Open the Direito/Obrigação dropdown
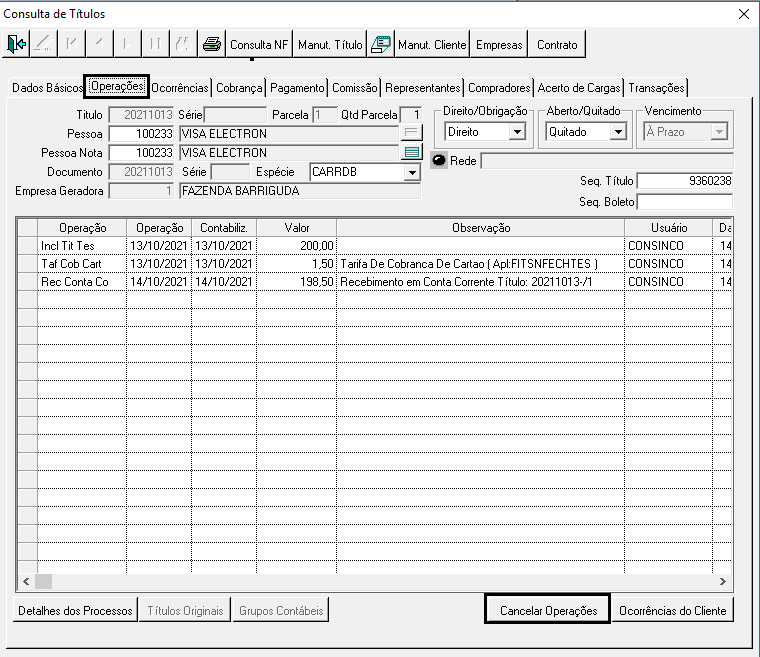This screenshot has width=760, height=657. tap(517, 131)
